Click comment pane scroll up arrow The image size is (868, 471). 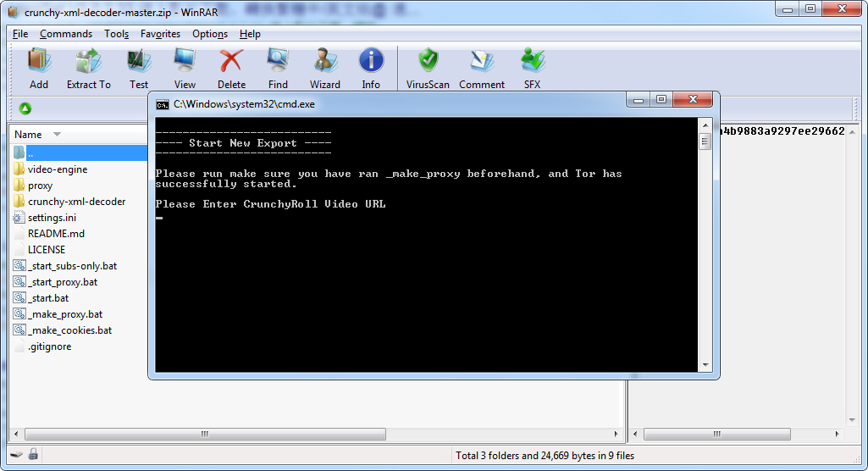[853, 131]
